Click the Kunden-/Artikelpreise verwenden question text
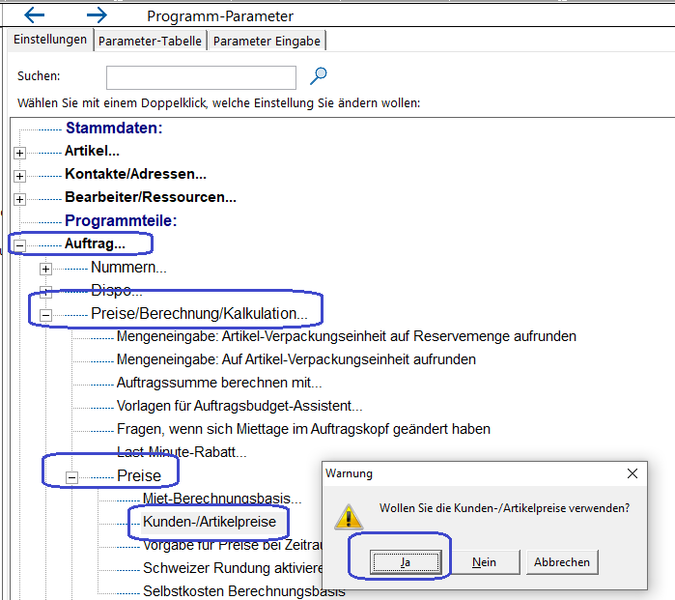 pyautogui.click(x=504, y=508)
